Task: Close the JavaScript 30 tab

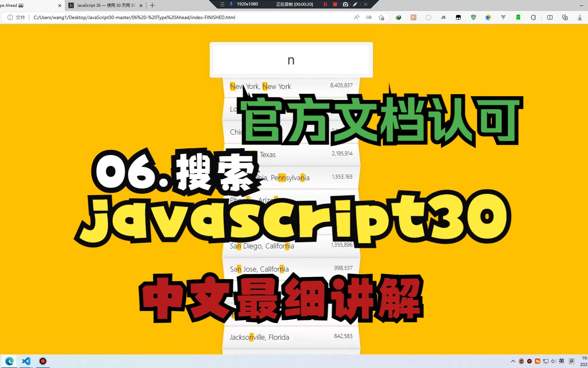Action: point(141,5)
